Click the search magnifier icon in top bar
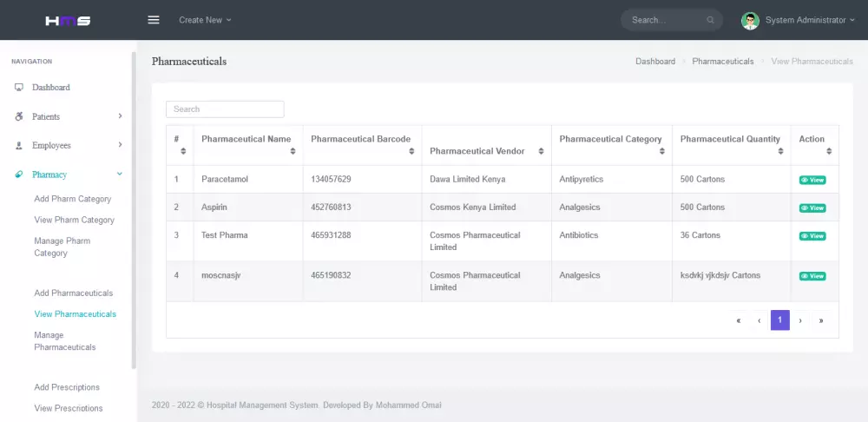The image size is (868, 422). point(711,20)
